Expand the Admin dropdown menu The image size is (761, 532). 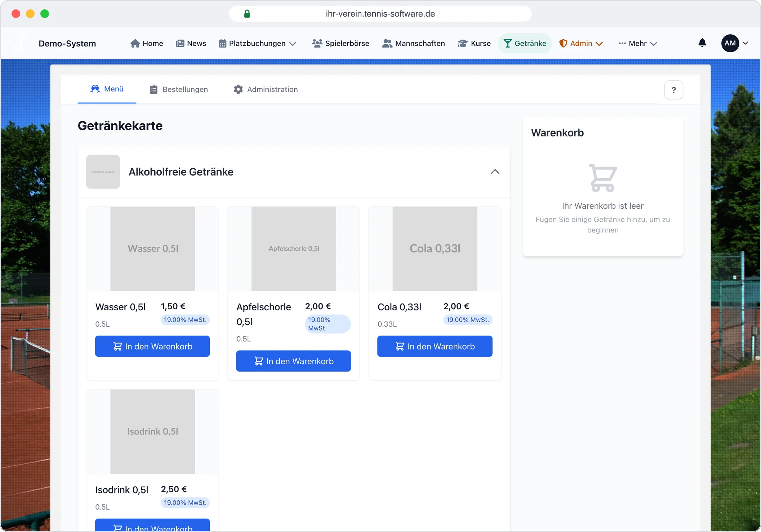[581, 43]
